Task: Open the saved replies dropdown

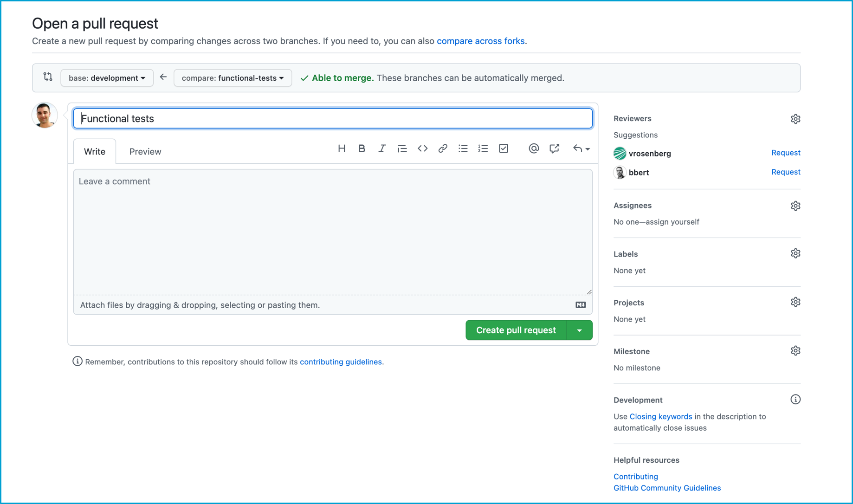Action: [x=581, y=149]
